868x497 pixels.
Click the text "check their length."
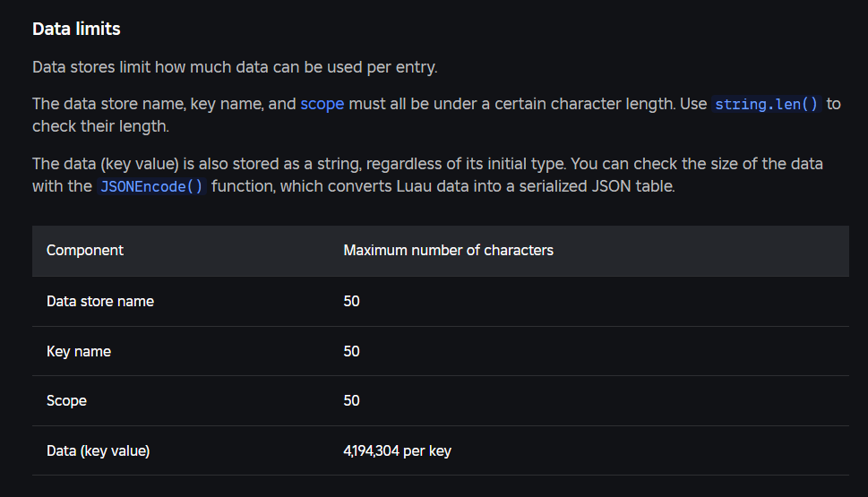click(100, 126)
